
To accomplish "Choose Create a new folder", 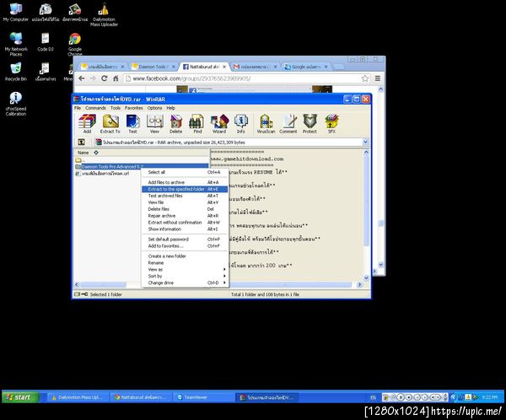I will pos(185,256).
